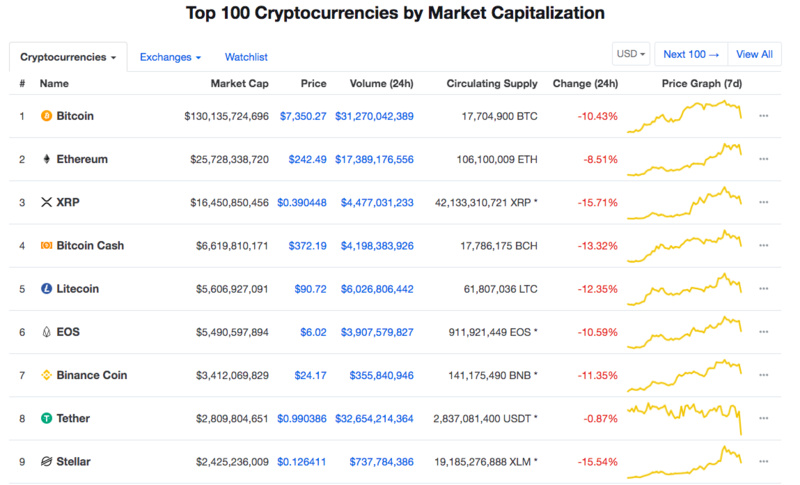Click the Bitcoin Cash logo icon

coord(46,245)
